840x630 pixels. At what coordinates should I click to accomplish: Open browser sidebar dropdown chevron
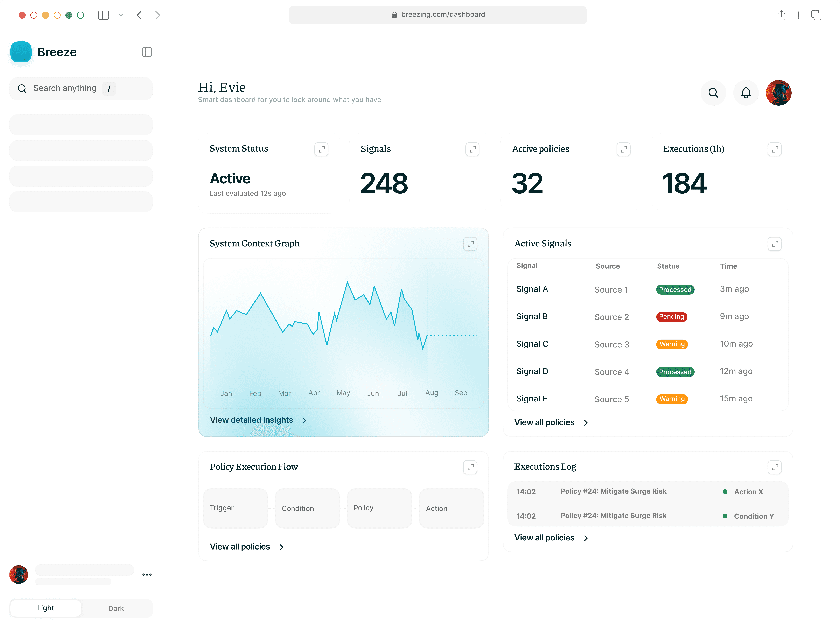click(x=121, y=15)
